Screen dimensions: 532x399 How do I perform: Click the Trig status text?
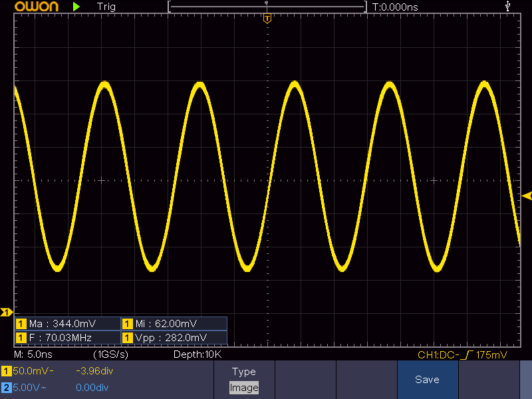(x=106, y=7)
